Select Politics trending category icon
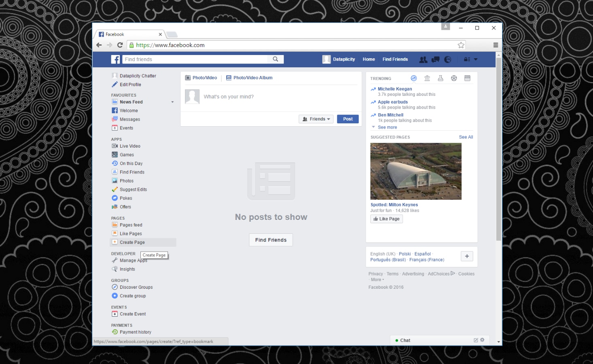Screen dimensions: 593x364 point(427,78)
